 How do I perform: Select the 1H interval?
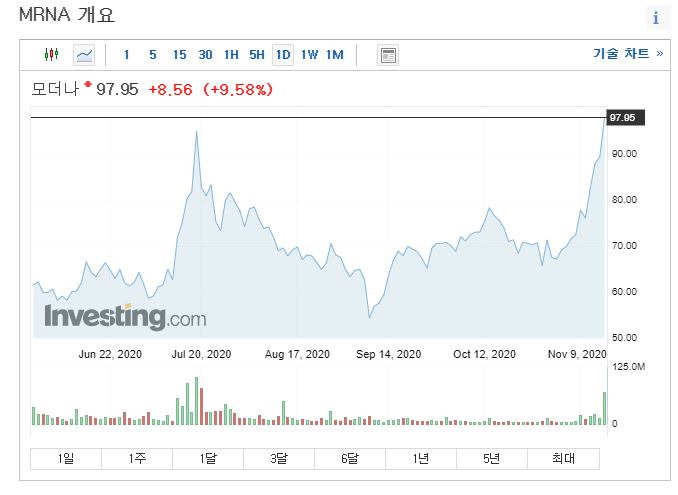[231, 55]
